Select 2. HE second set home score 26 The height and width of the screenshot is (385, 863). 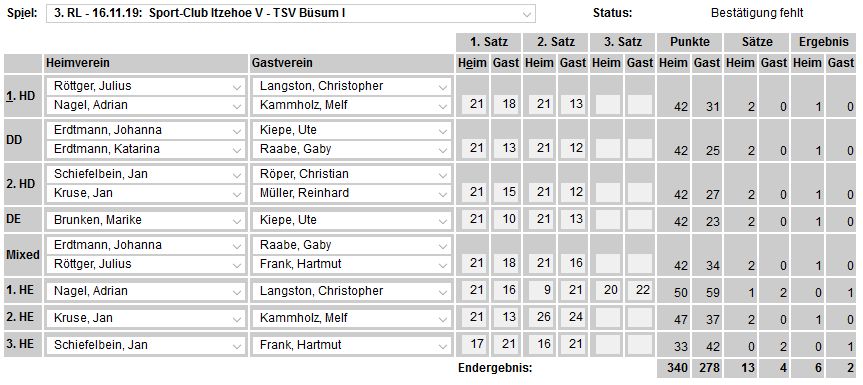pyautogui.click(x=540, y=317)
